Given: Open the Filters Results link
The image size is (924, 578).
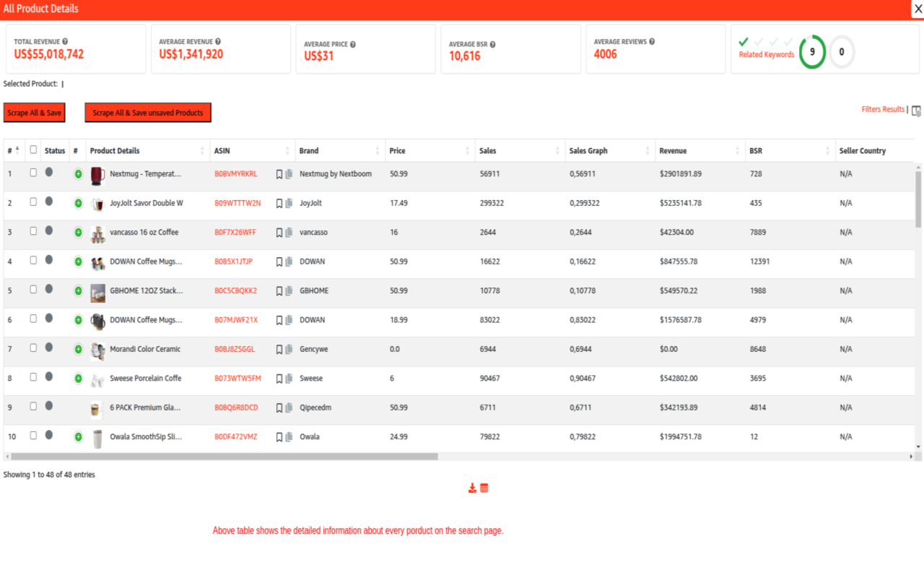Looking at the screenshot, I should [x=883, y=109].
